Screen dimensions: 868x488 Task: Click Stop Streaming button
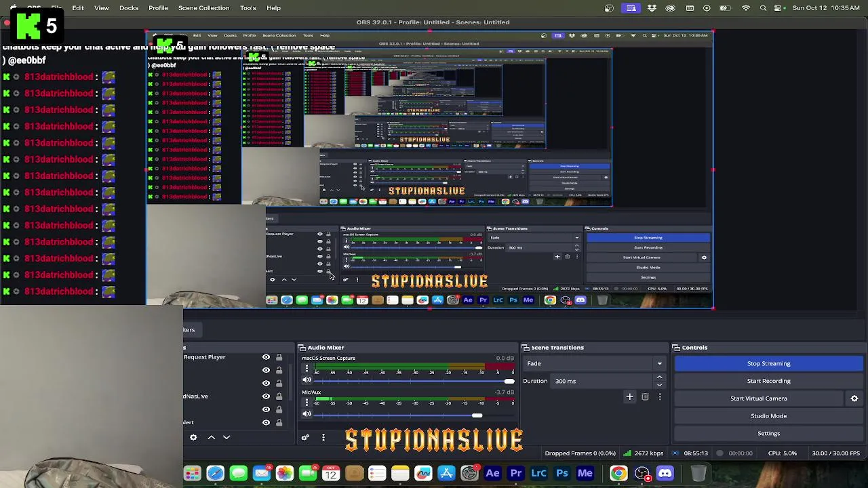pyautogui.click(x=768, y=363)
